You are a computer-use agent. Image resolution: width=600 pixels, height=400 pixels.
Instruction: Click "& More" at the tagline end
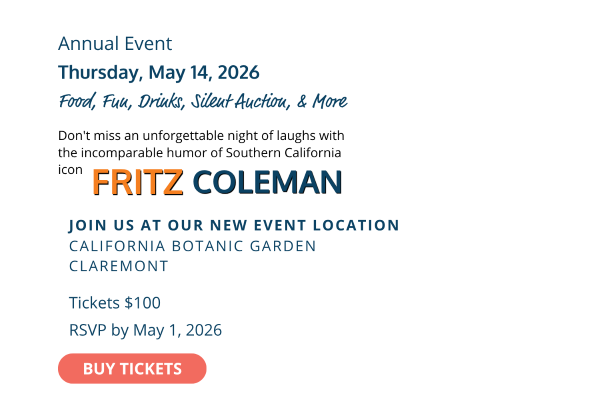[x=322, y=102]
